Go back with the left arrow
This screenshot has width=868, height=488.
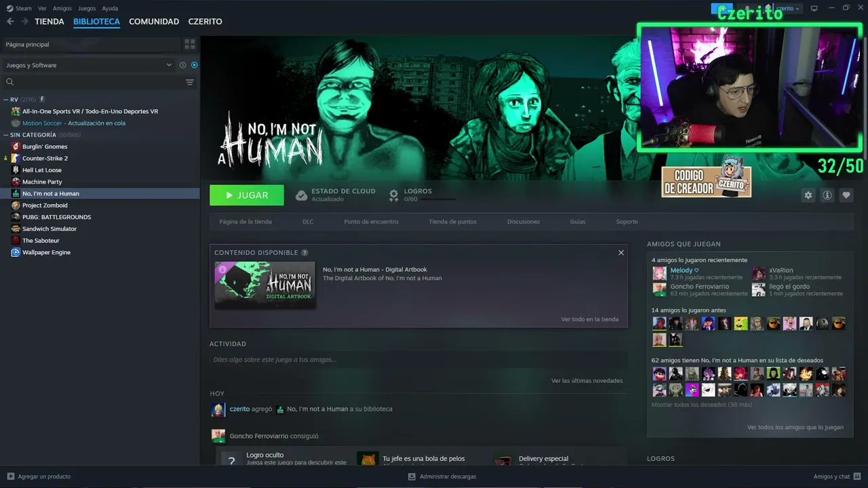coord(10,22)
